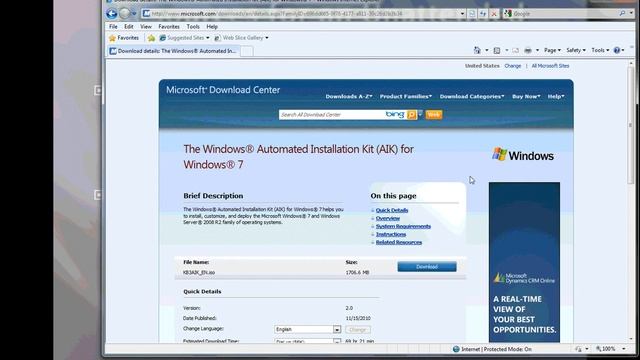
Task: Click the Print icon in command bar
Action: pos(528,50)
